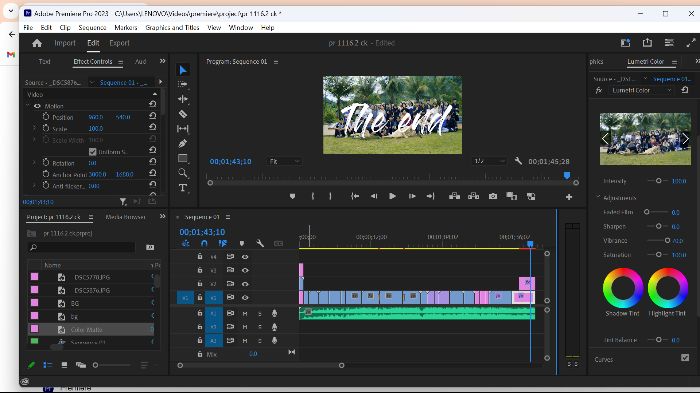Screen dimensions: 700x393
Task: Go to In point in Program monitor
Action: [x=355, y=196]
